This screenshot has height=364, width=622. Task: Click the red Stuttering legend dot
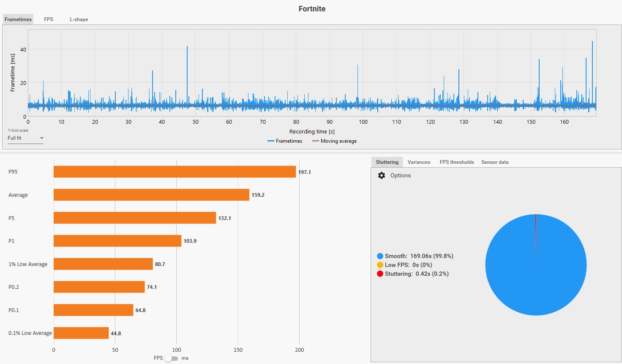pyautogui.click(x=380, y=274)
